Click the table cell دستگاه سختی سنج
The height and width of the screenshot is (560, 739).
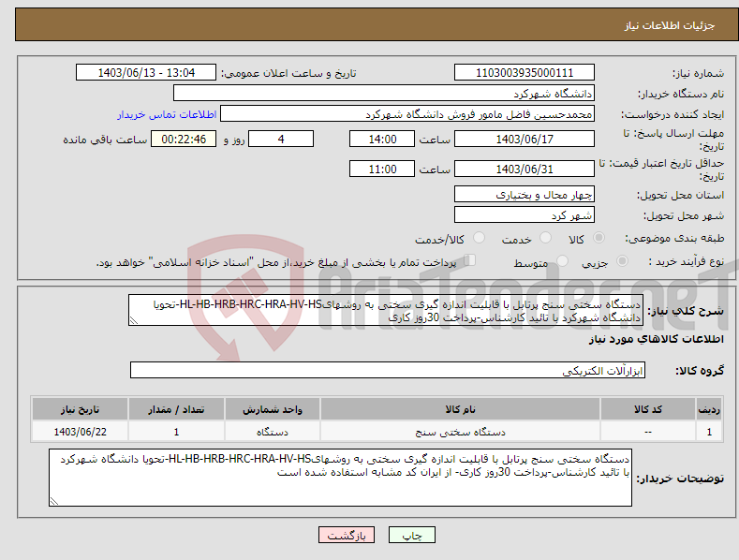[x=460, y=432]
